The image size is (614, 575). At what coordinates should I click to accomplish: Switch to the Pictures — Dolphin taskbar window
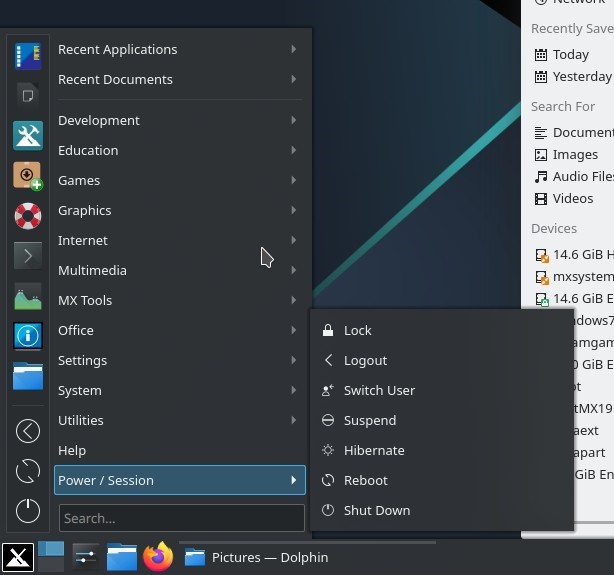pos(257,557)
